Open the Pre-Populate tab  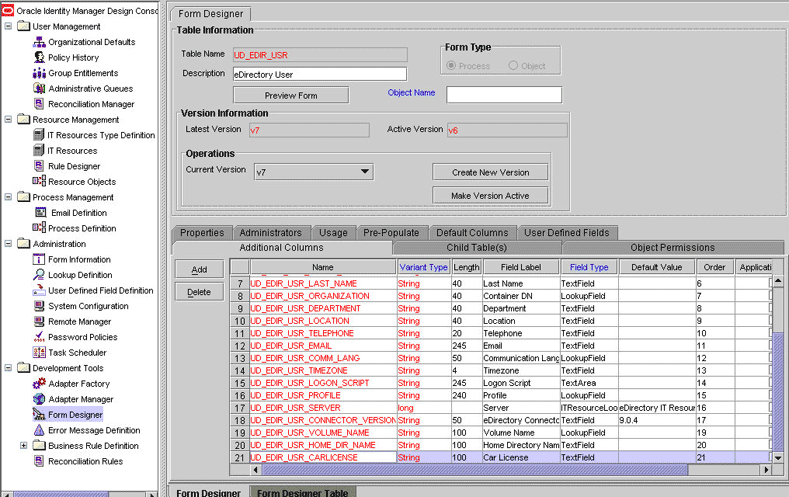(x=391, y=232)
